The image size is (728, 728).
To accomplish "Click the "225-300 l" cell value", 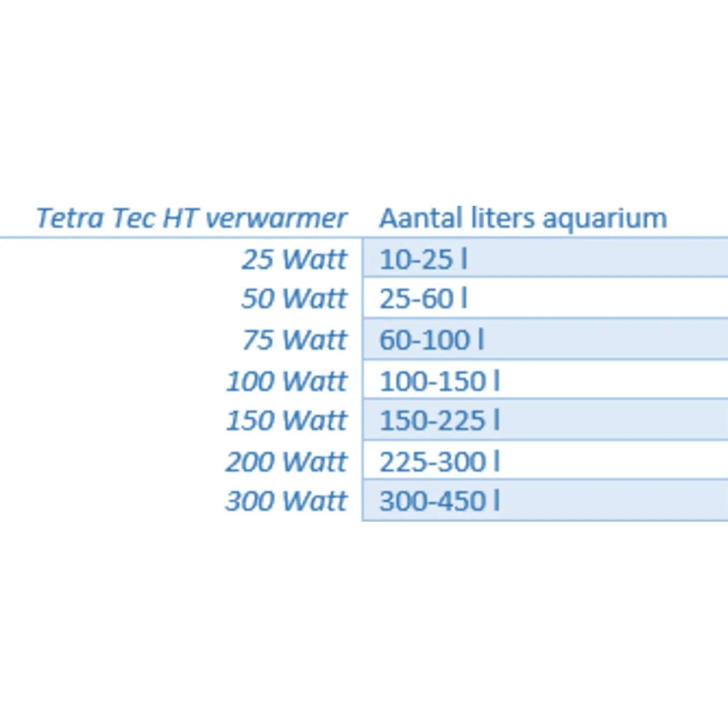I will 439,462.
